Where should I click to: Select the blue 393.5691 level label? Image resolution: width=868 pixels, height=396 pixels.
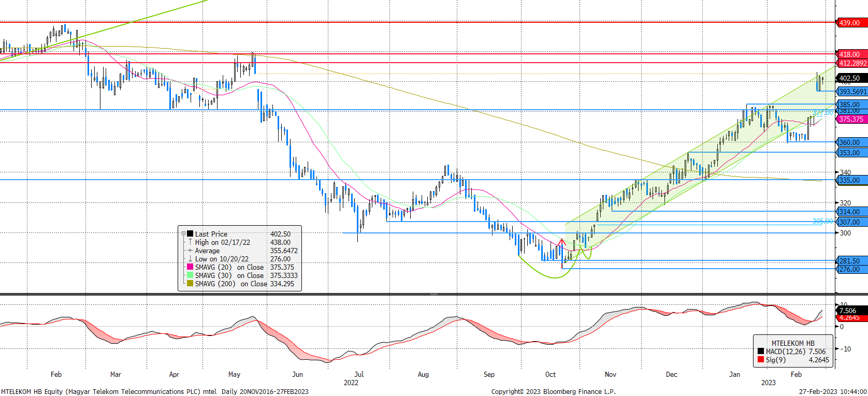point(852,92)
